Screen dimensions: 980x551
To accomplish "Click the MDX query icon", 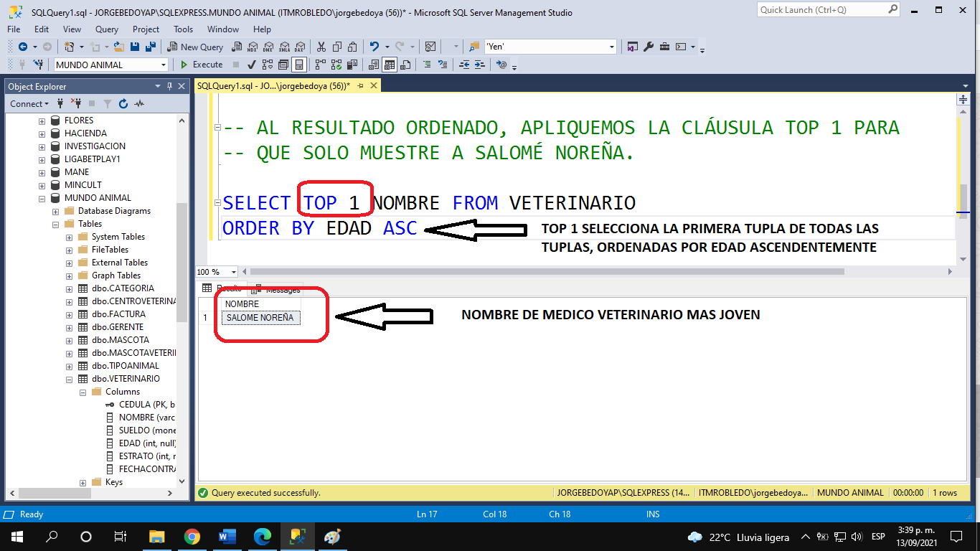I will tap(253, 47).
